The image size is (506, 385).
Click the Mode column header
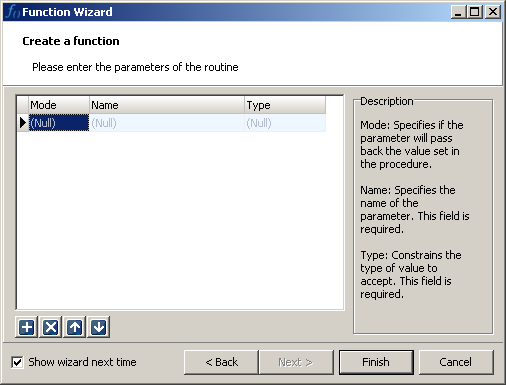(x=59, y=105)
